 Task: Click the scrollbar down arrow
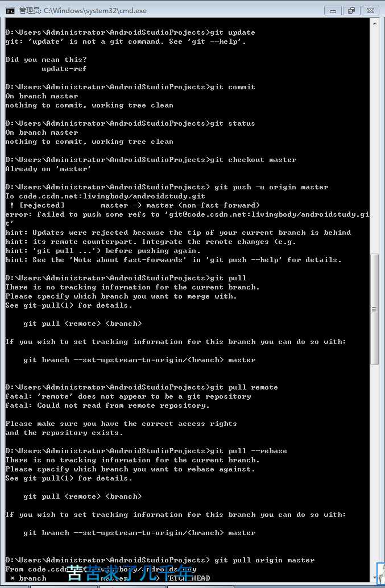375,578
